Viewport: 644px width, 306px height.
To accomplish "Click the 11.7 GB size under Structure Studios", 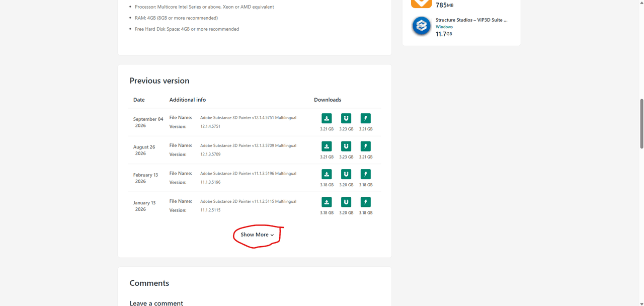I will 444,34.
